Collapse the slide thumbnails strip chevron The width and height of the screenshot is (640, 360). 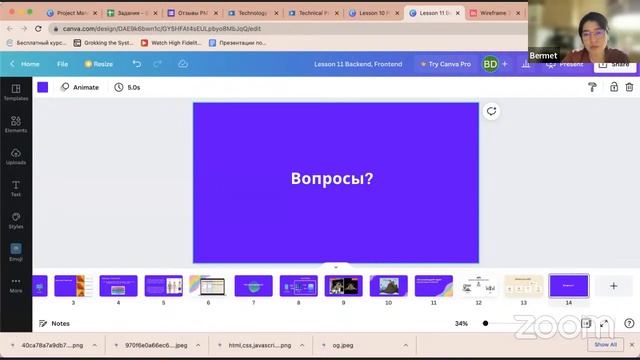pyautogui.click(x=336, y=267)
